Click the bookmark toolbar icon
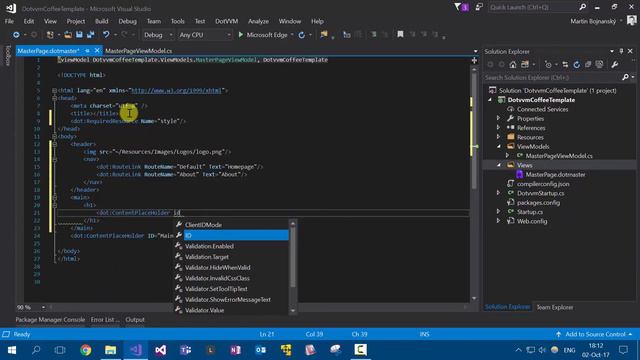Viewport: 640px width, 360px height. point(400,35)
